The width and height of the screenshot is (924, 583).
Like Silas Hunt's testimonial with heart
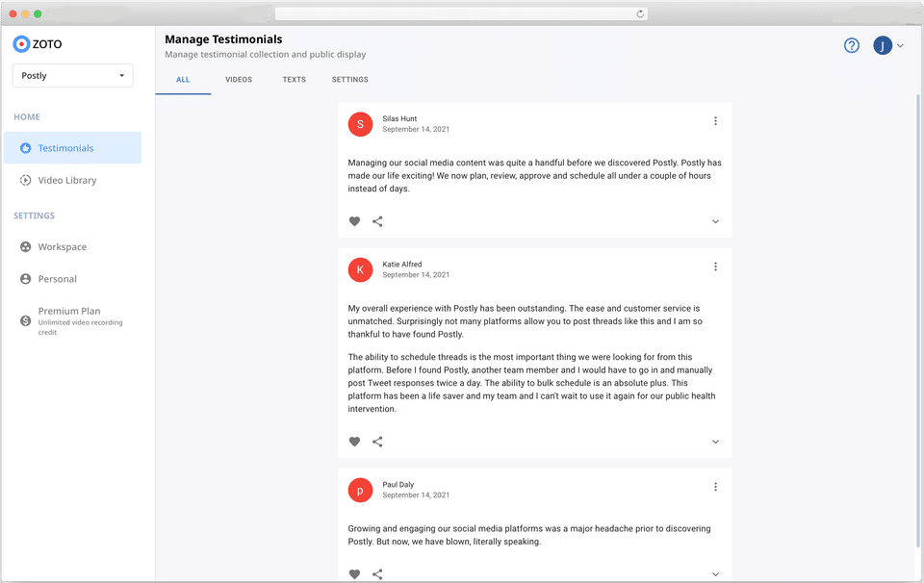pos(354,221)
